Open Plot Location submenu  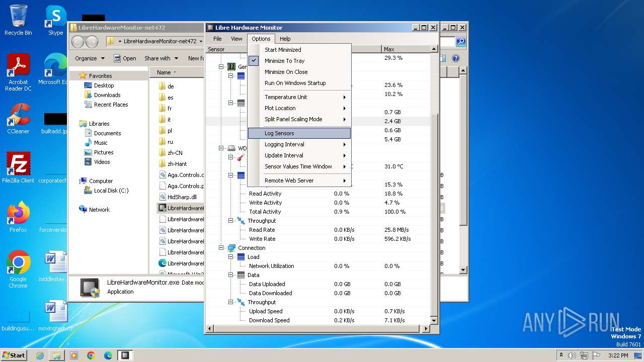click(x=299, y=108)
